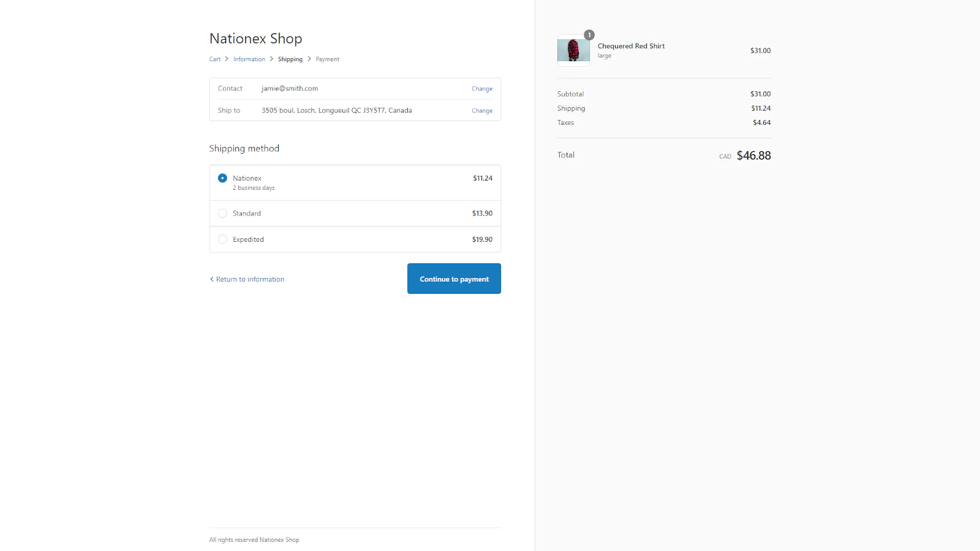Click the '2 business days' delivery note
Image resolution: width=980 pixels, height=551 pixels.
click(254, 188)
